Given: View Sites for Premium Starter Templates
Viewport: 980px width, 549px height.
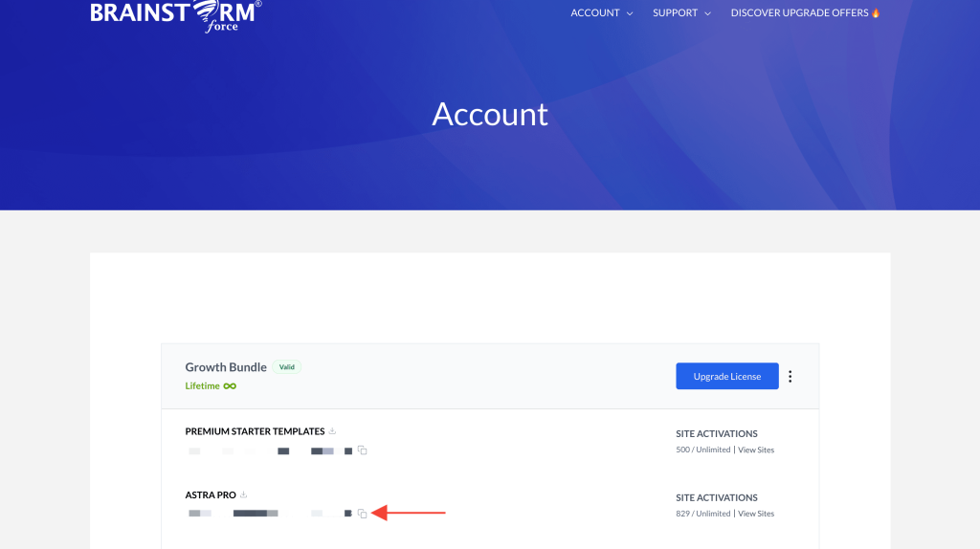Looking at the screenshot, I should coord(756,450).
